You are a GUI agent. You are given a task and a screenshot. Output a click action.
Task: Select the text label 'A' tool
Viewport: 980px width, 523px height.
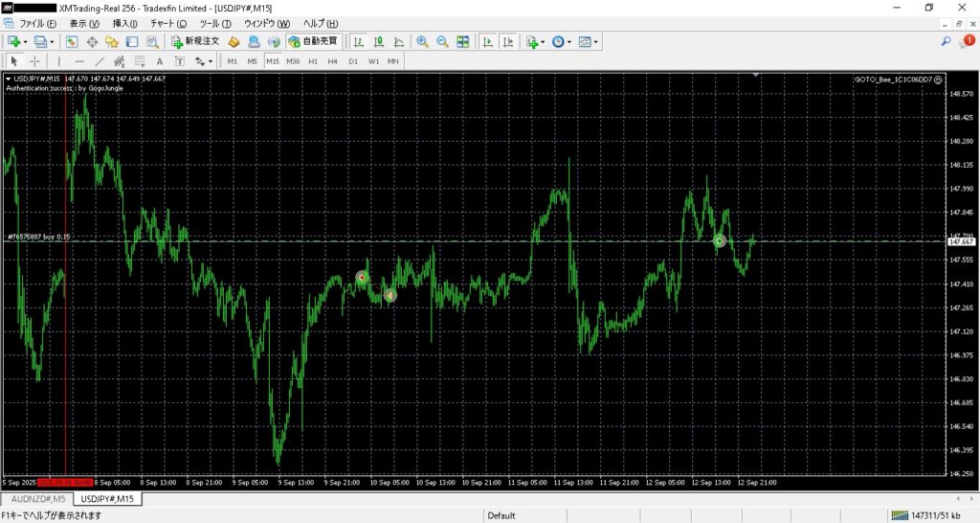pyautogui.click(x=160, y=61)
